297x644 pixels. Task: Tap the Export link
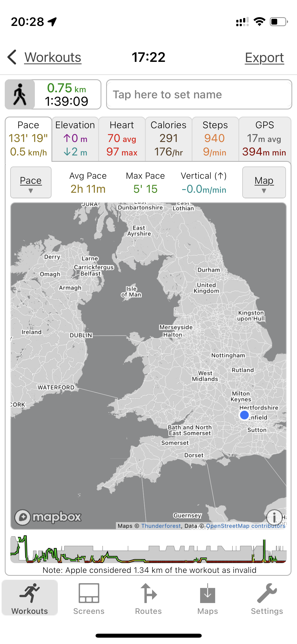tap(264, 58)
